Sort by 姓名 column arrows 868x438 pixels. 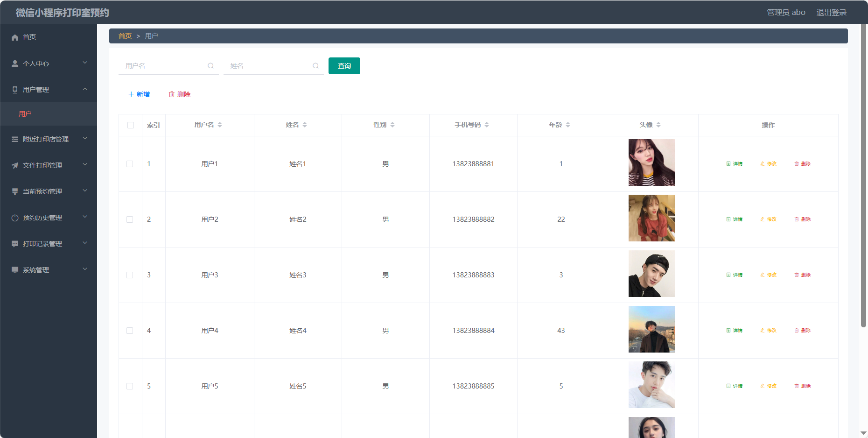tap(305, 125)
